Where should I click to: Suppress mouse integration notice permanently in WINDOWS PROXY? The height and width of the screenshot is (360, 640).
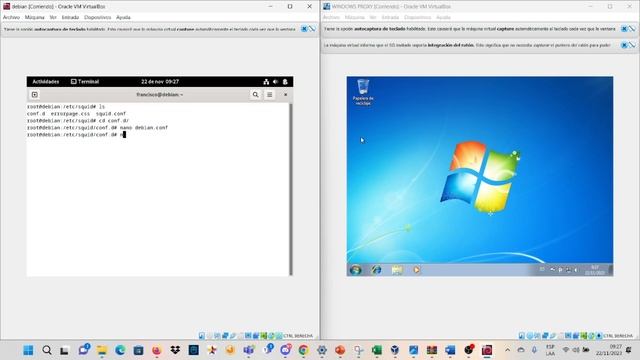632,45
